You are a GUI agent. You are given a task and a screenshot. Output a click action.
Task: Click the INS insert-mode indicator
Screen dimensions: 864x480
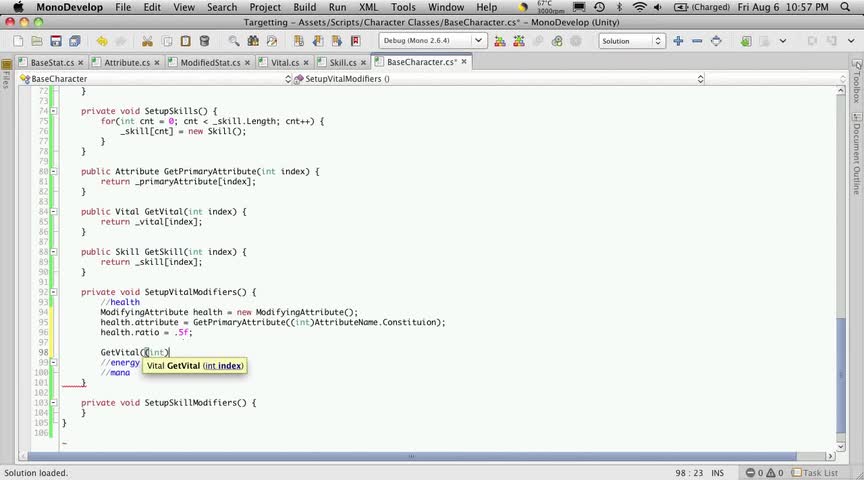(x=717, y=473)
